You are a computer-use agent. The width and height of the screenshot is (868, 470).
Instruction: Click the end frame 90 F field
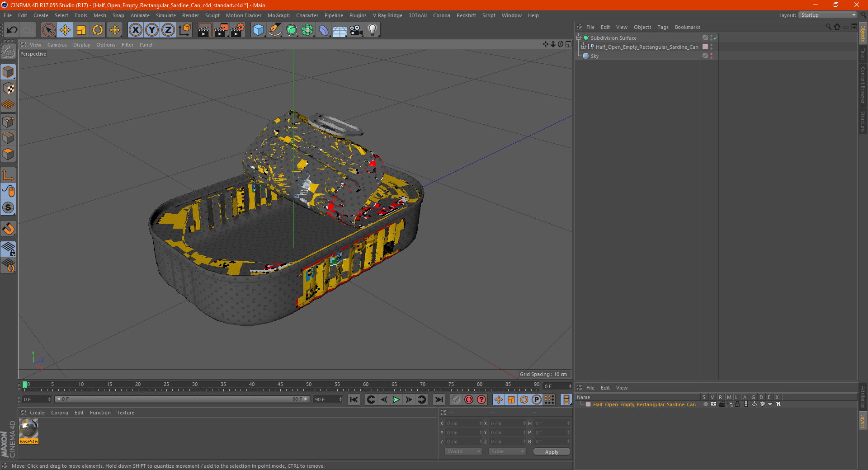click(328, 399)
